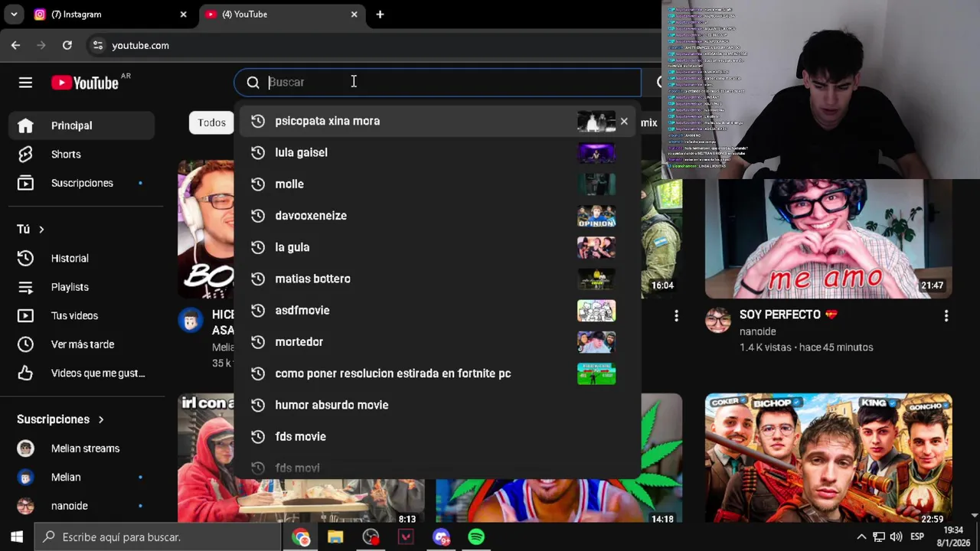
Task: Click thumbnail beside asdfmovie suggestion
Action: tap(596, 310)
